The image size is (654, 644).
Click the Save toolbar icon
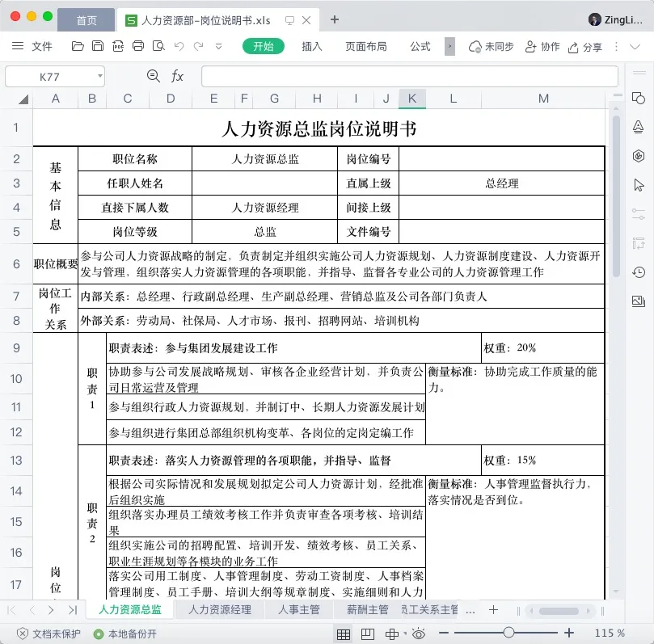(x=98, y=46)
